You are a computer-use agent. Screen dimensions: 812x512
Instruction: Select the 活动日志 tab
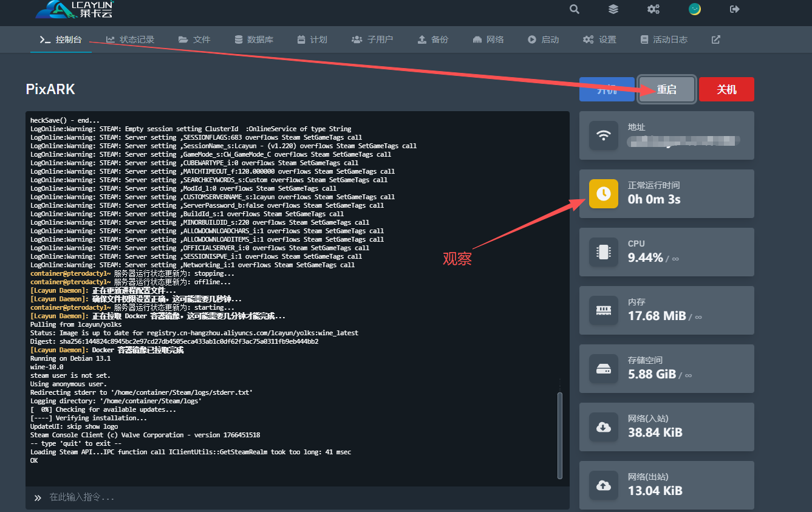tap(664, 39)
